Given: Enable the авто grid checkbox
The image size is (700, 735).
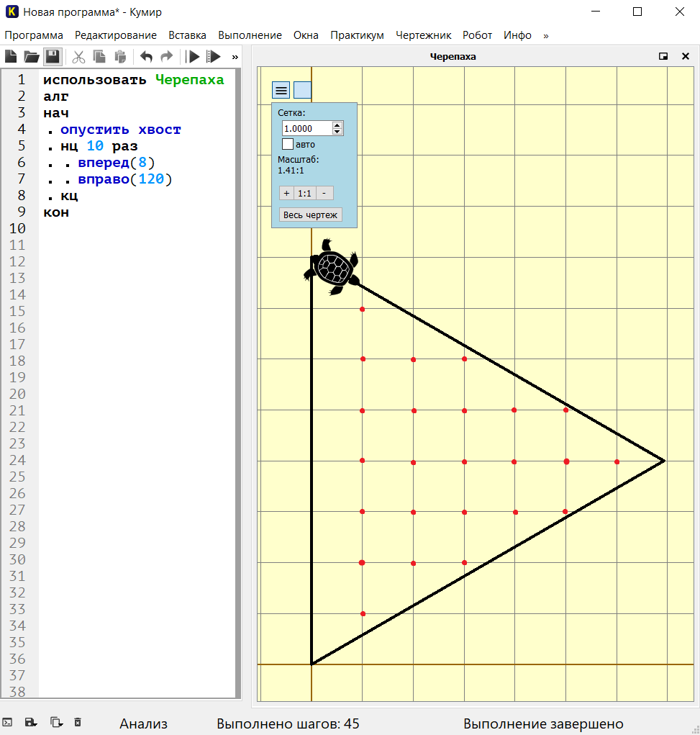Looking at the screenshot, I should click(288, 144).
